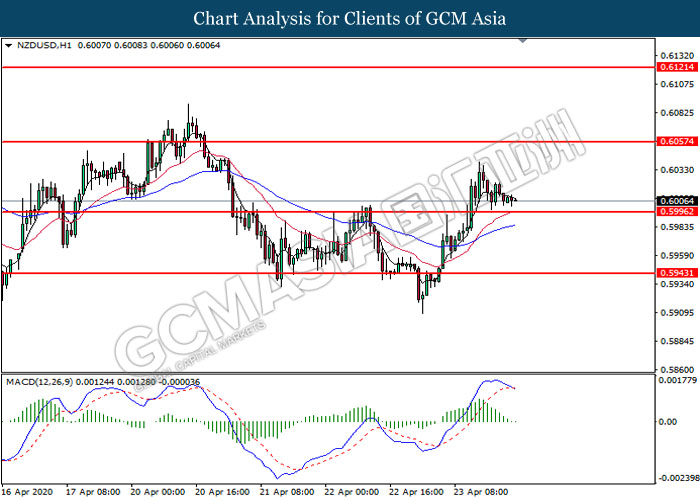The width and height of the screenshot is (700, 500).
Task: Click the 16 Apr 2020 date label
Action: pyautogui.click(x=25, y=492)
